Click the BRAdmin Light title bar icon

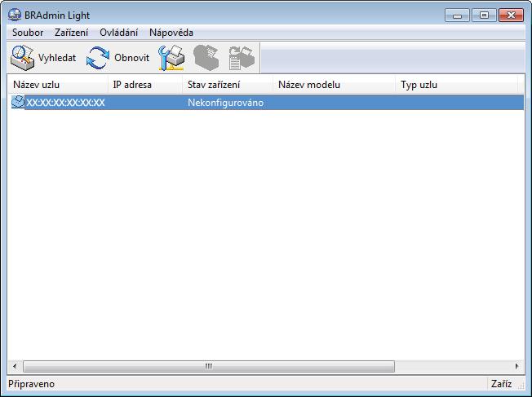14,15
